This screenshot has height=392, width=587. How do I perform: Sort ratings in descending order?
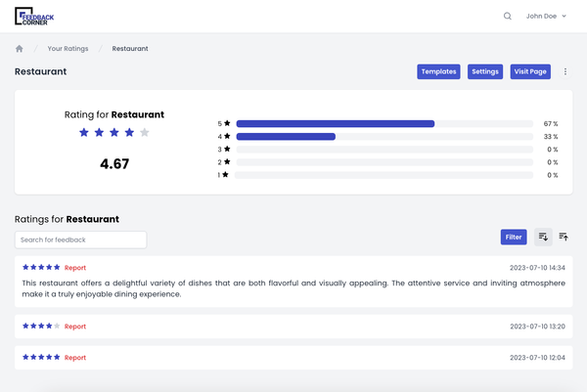543,237
